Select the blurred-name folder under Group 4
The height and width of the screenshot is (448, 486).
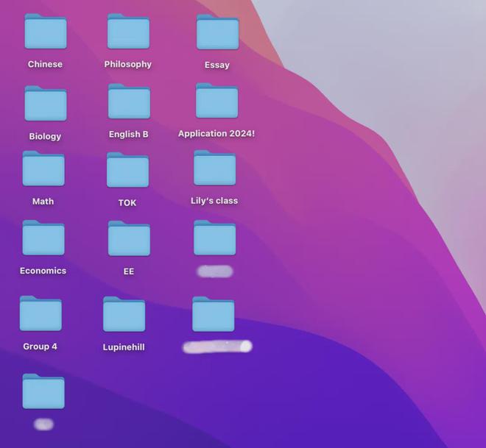(43, 391)
